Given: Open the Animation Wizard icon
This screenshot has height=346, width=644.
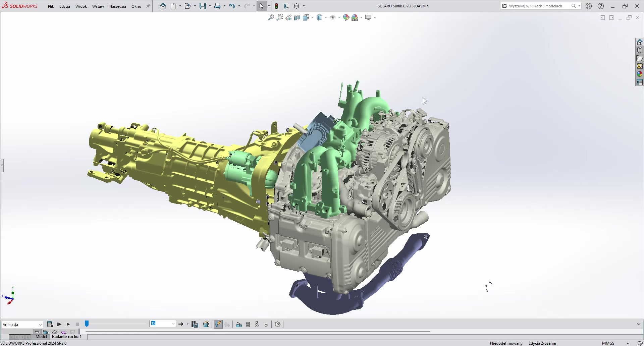Looking at the screenshot, I should (206, 324).
